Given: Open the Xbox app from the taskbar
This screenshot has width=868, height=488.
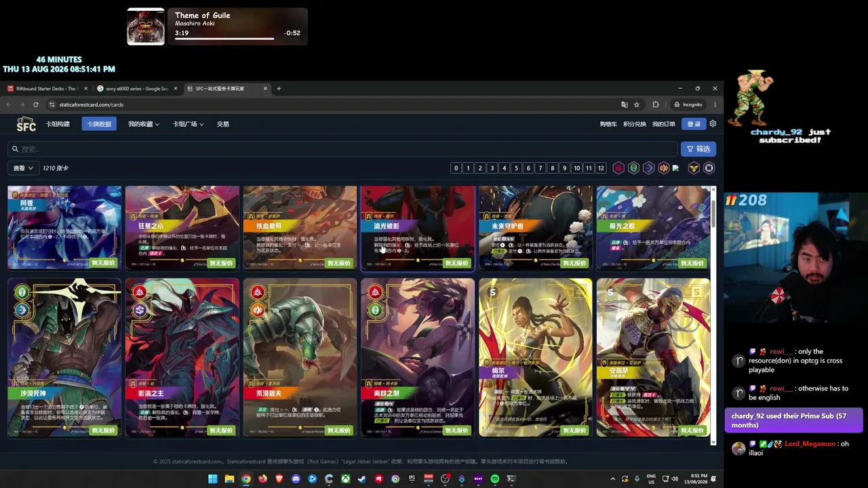Looking at the screenshot, I should [345, 479].
